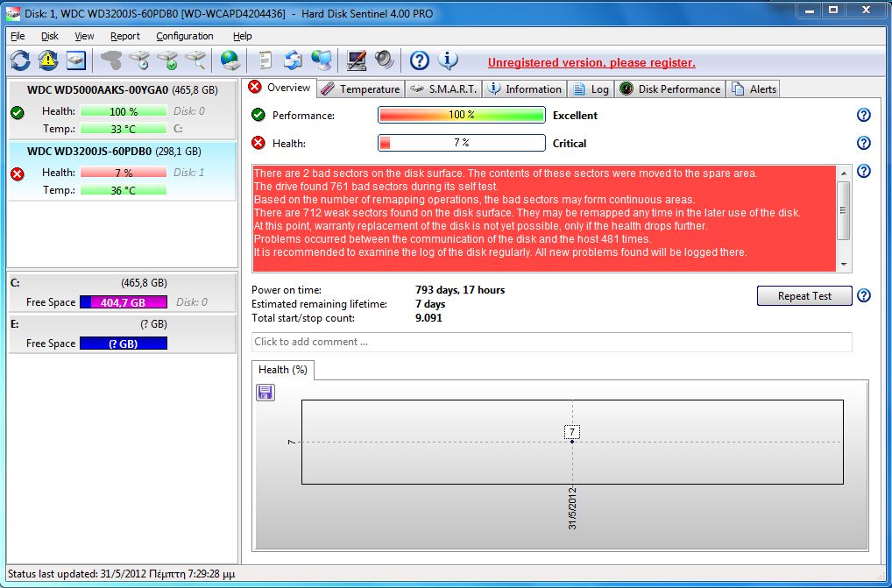This screenshot has width=892, height=588.
Task: Click the help icon next to Repeat Test
Action: [x=864, y=295]
